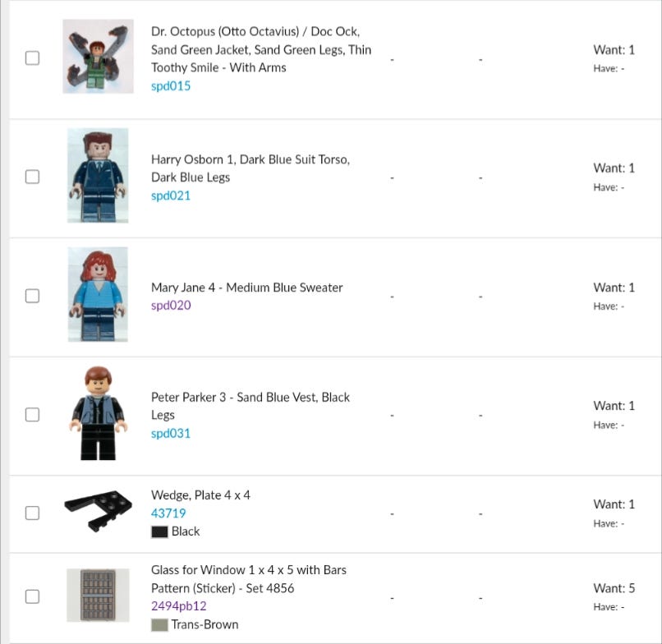The width and height of the screenshot is (662, 644).
Task: Go to the spd020 item page
Action: point(171,306)
